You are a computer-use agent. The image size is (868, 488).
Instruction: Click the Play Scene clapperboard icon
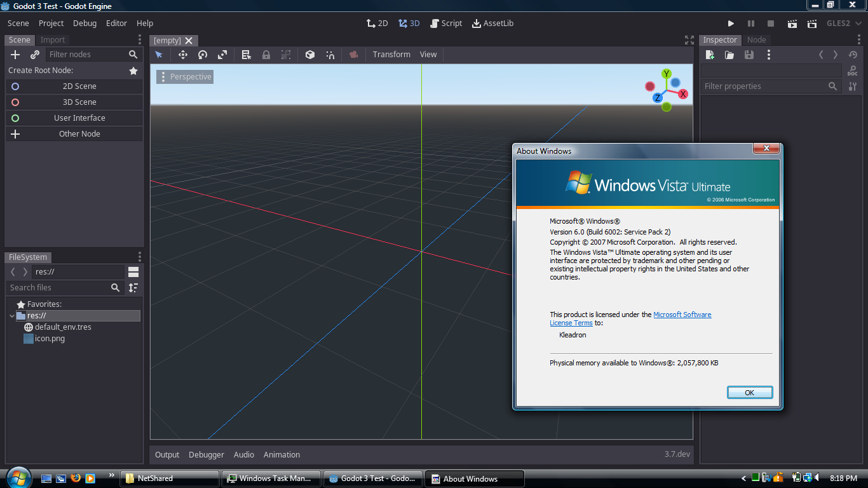[792, 24]
